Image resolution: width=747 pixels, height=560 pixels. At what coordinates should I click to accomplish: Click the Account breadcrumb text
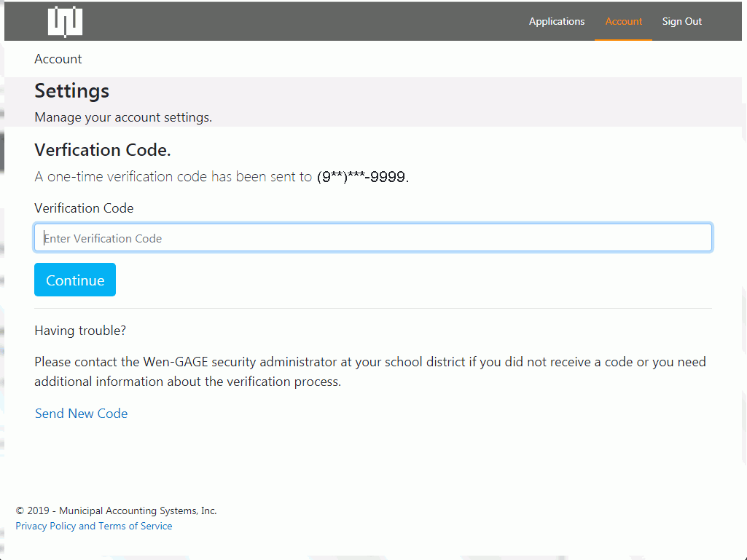coord(58,59)
